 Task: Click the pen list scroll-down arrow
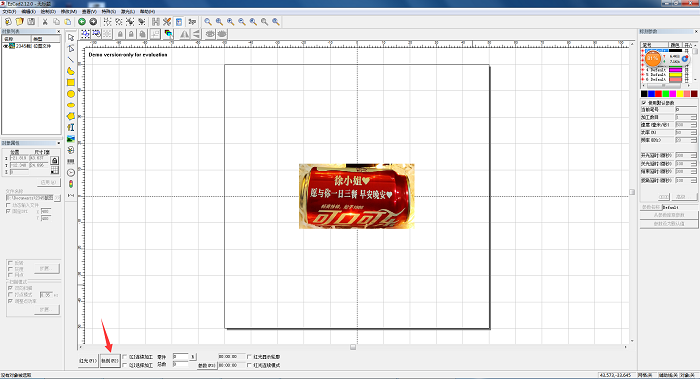(695, 80)
